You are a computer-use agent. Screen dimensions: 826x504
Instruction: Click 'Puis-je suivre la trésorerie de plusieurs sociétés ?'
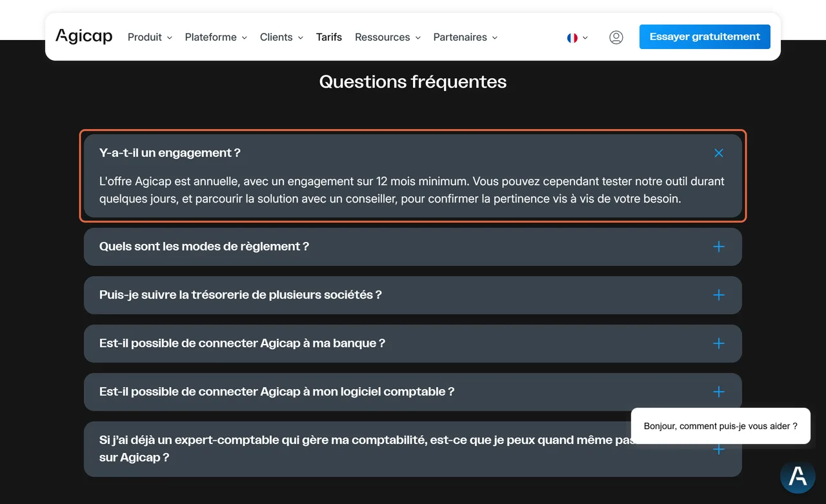(x=241, y=295)
